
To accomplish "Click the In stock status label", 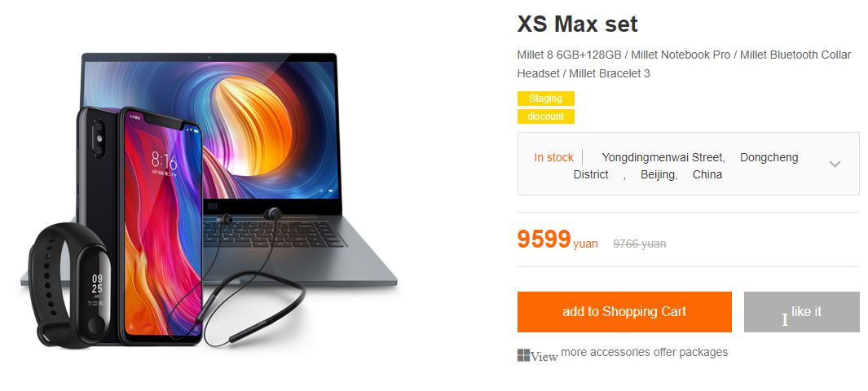I will [x=553, y=157].
